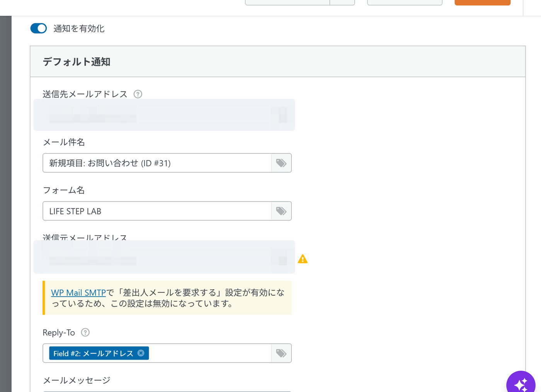Click the メール件名 label
541x392 pixels.
click(x=64, y=142)
